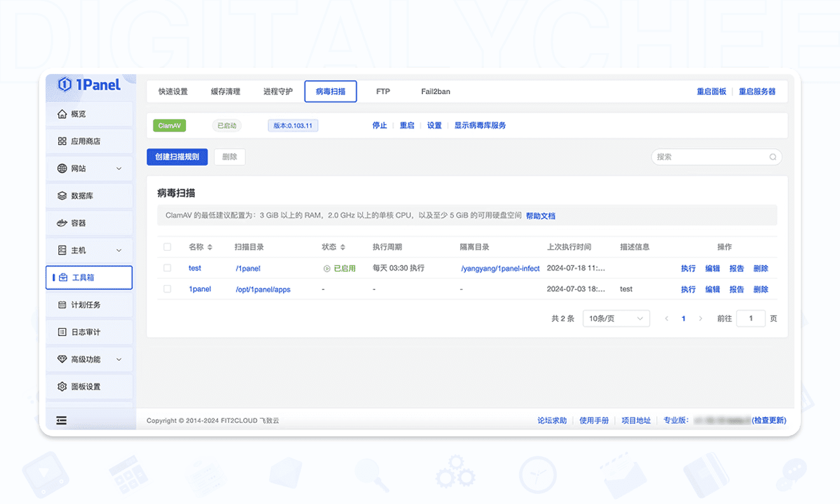Click the 计划任务 calendar icon
The image size is (840, 504).
[x=62, y=305]
